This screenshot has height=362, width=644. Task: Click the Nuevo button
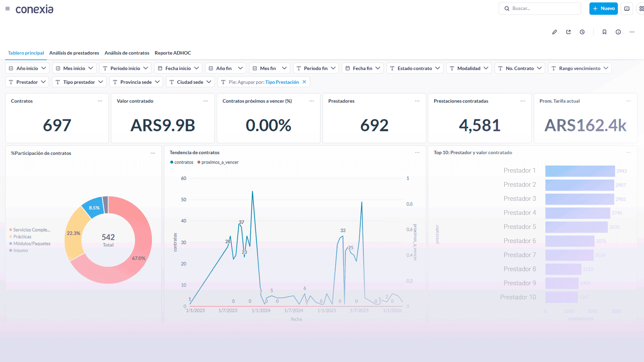pyautogui.click(x=603, y=9)
